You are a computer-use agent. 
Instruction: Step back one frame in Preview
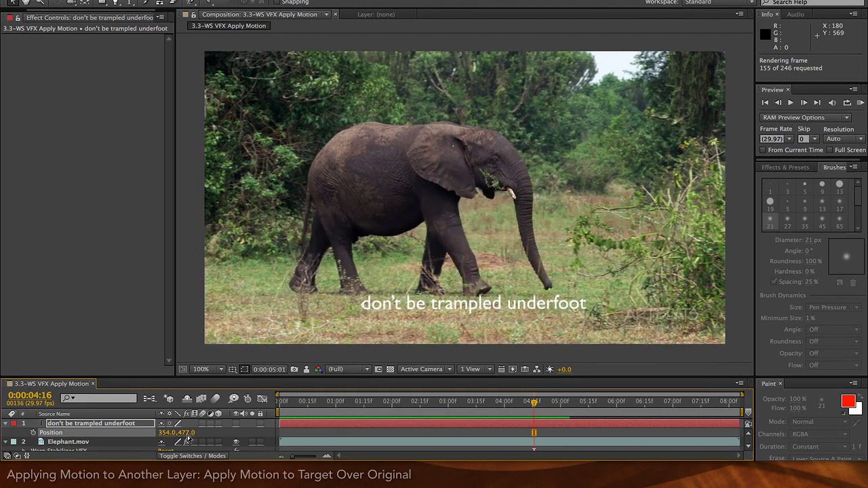[778, 103]
